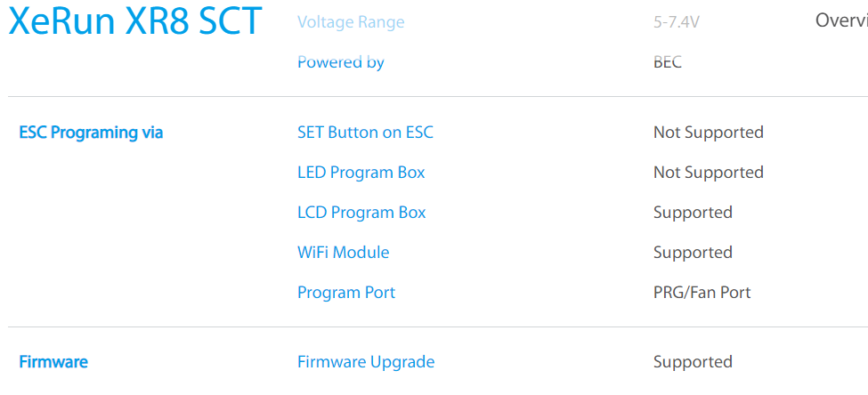This screenshot has width=868, height=395.
Task: Select the 5-7.4V voltage value
Action: point(676,22)
